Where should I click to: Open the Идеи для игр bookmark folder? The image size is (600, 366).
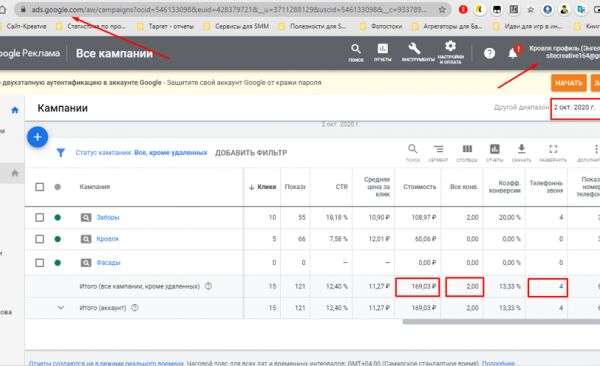click(528, 26)
